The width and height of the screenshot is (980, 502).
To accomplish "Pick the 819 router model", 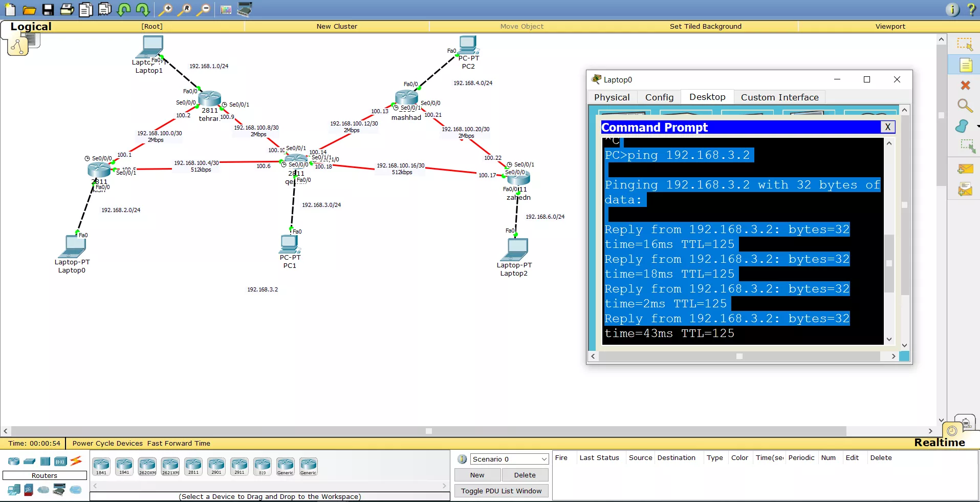I will [x=263, y=466].
